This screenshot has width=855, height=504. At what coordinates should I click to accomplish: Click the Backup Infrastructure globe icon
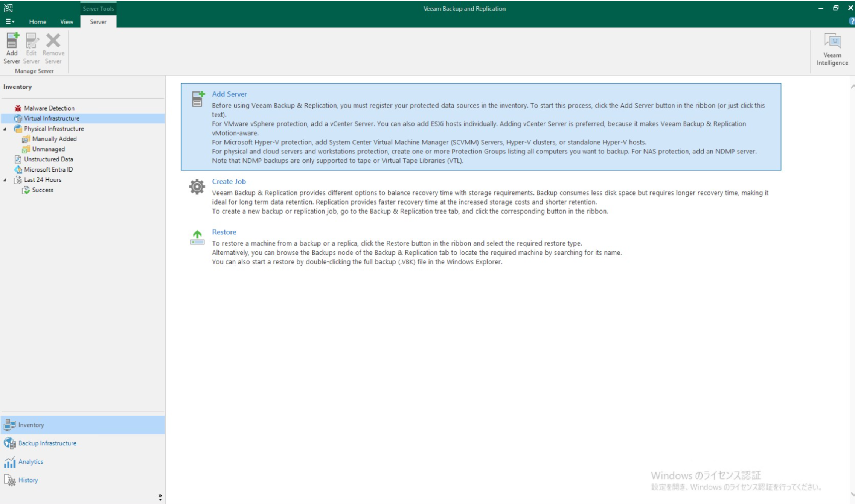10,443
